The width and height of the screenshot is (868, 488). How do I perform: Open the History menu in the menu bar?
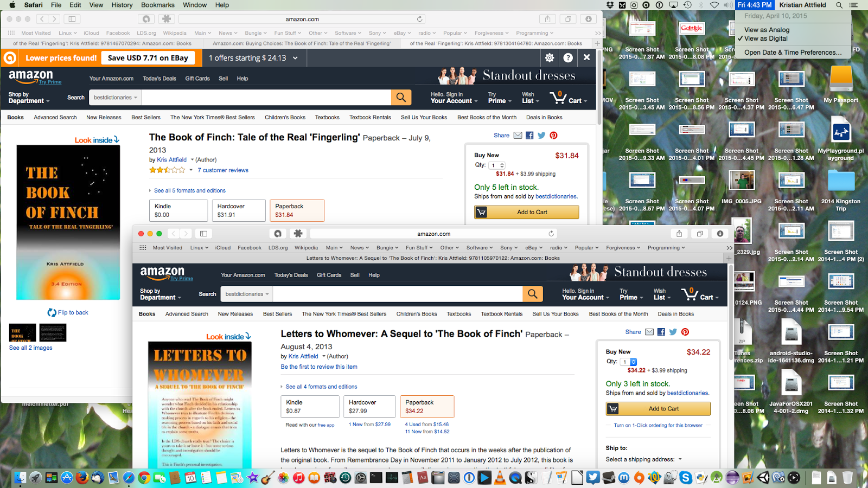(122, 5)
